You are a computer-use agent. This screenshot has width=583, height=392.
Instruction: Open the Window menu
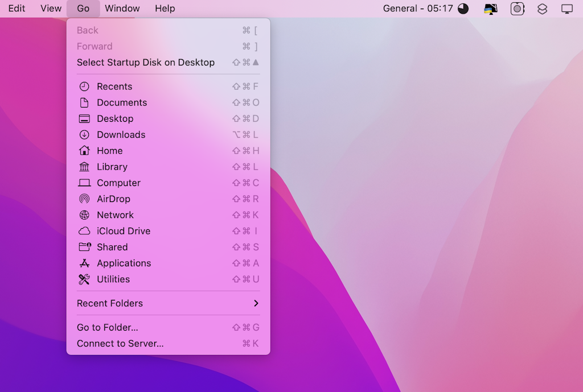point(121,8)
